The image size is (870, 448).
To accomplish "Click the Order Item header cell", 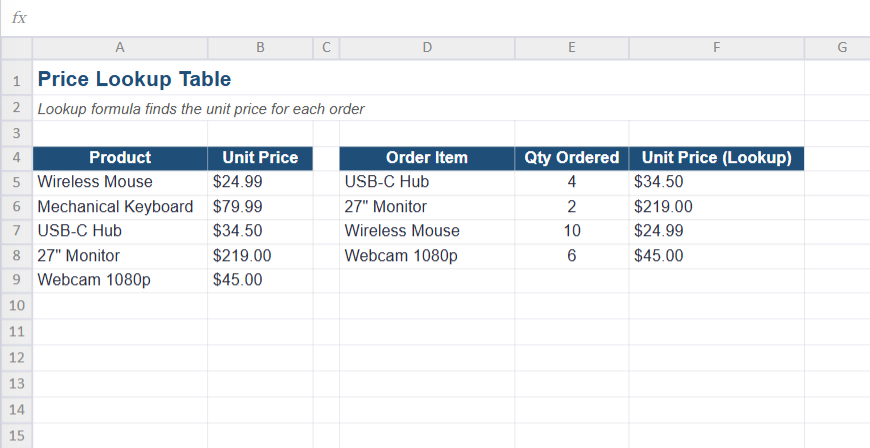I will coord(427,158).
